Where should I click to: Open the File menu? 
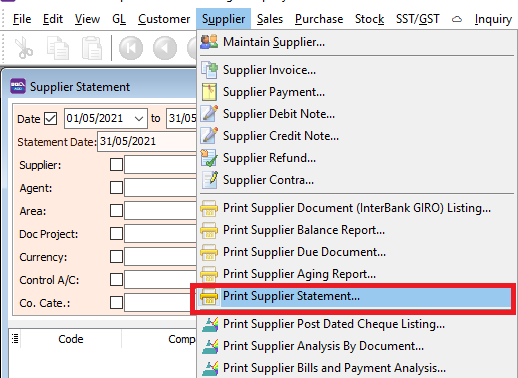point(22,19)
